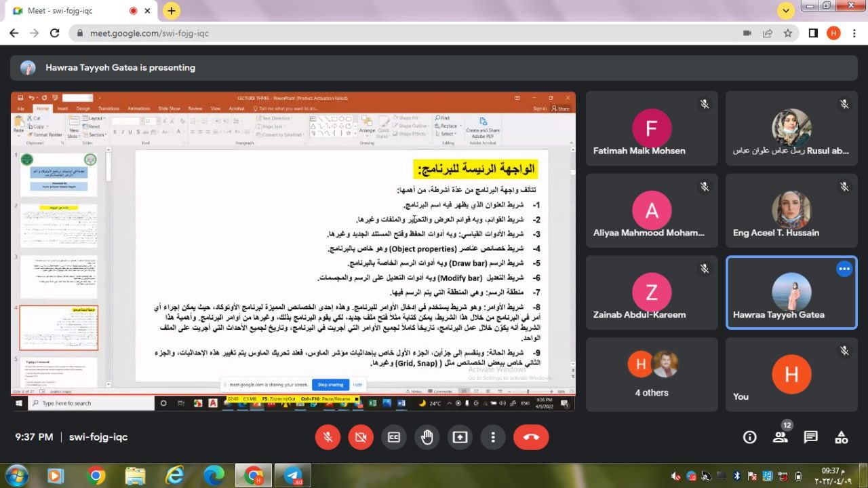Image resolution: width=868 pixels, height=488 pixels.
Task: Open the present now screen icon
Action: click(x=460, y=437)
